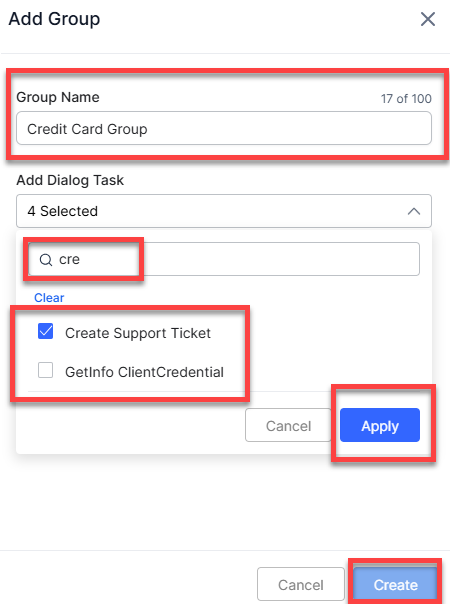Uncheck the Create Support Ticket checkbox
Screen dimensions: 450x604
tap(45, 331)
